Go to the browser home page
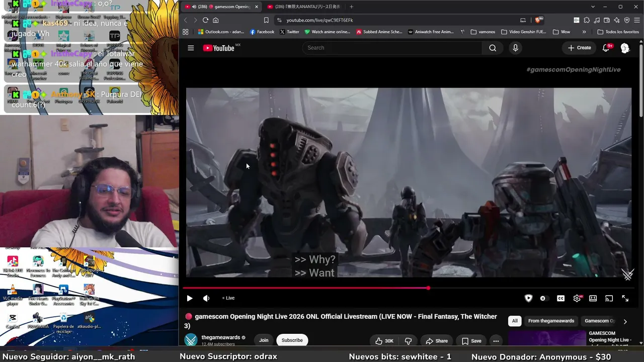This screenshot has width=644, height=362. coord(216,20)
